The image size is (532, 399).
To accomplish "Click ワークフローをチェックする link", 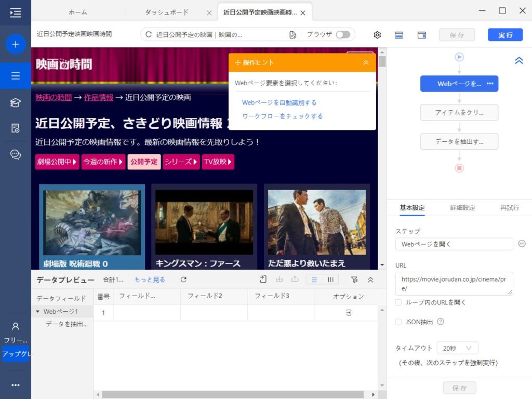I will click(x=282, y=116).
